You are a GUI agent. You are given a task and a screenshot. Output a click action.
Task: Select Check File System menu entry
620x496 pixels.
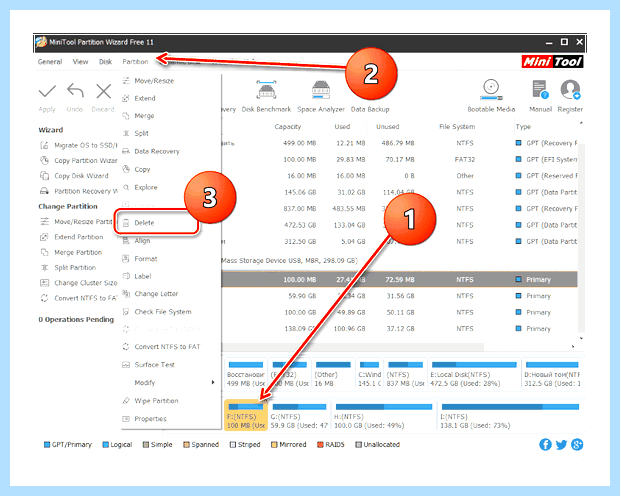click(x=170, y=312)
